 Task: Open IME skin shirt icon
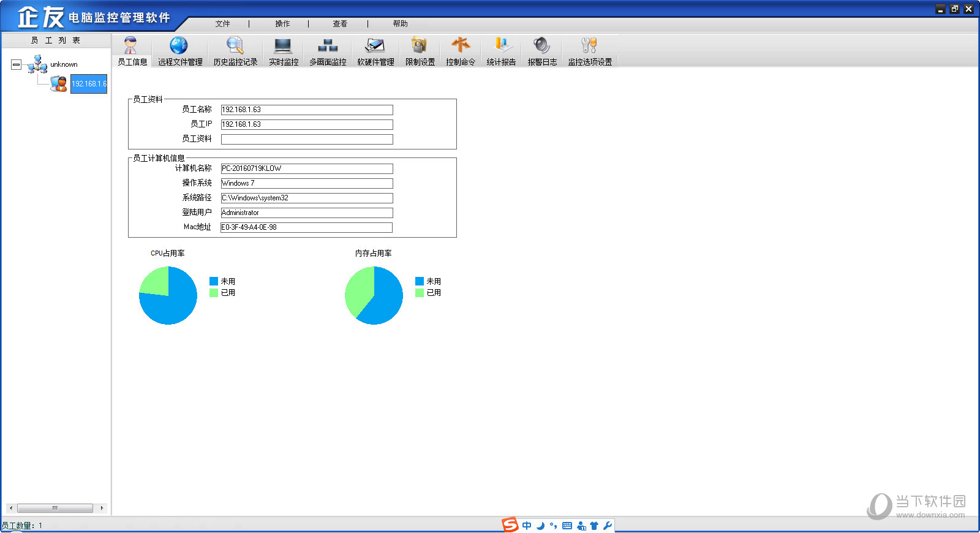coord(594,526)
